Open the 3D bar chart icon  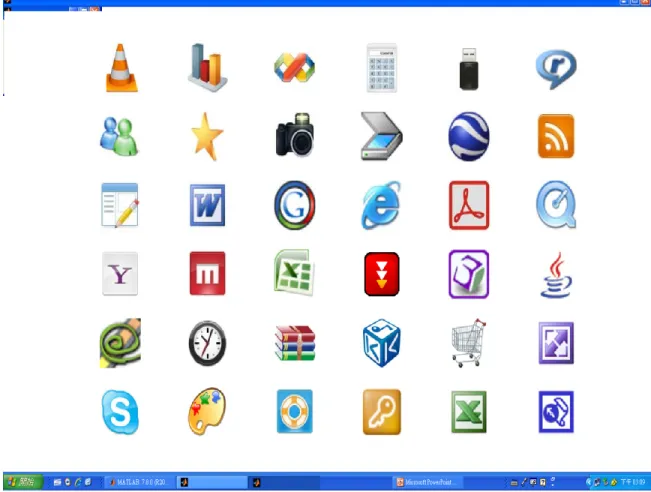click(x=208, y=67)
